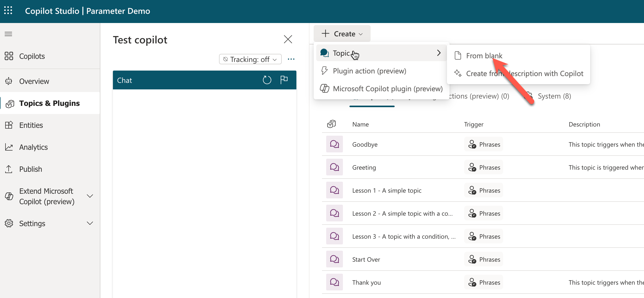Click the Copilots grid icon
Screen dimensions: 644x298
(x=9, y=56)
